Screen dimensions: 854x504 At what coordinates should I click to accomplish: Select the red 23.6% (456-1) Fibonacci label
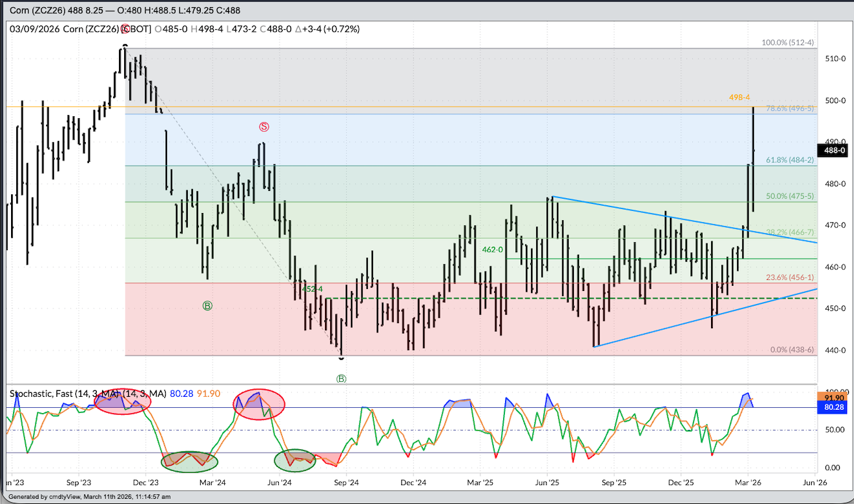pos(790,277)
